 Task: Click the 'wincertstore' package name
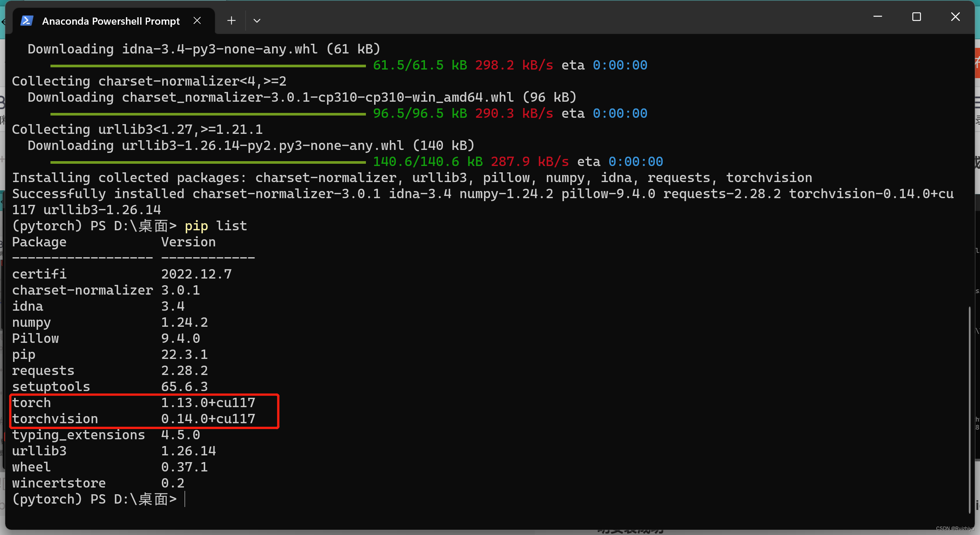(x=59, y=483)
